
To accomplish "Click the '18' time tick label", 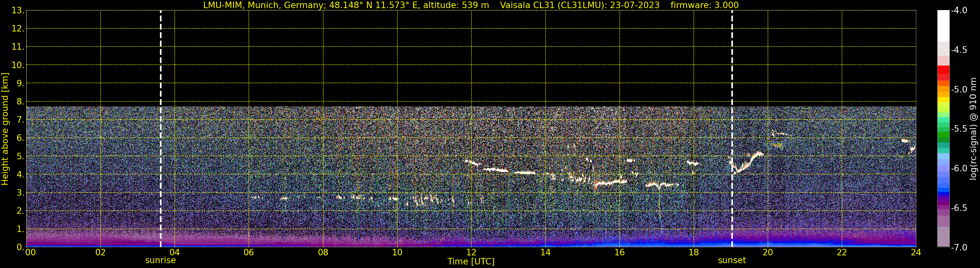I will (x=694, y=252).
